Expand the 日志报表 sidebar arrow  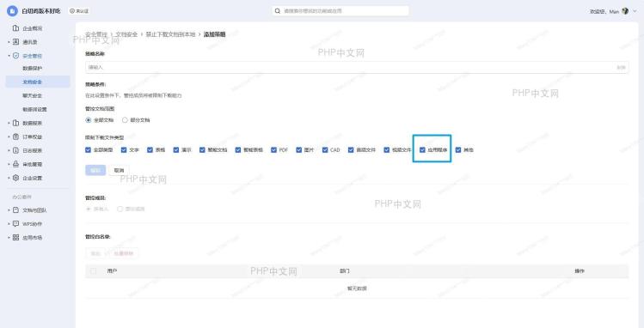(x=9, y=150)
